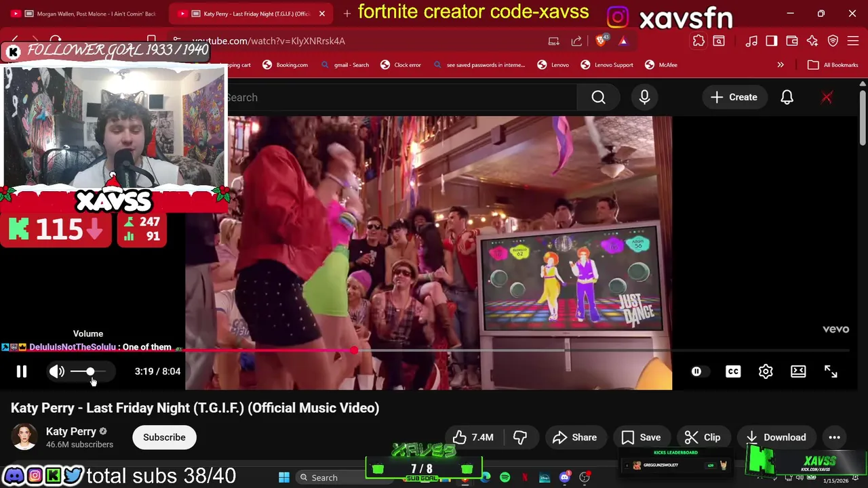Open Brave Rewards triangle icon

623,41
